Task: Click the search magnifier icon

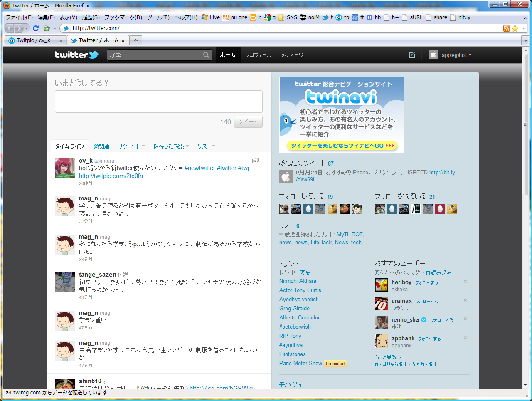Action: coord(206,55)
